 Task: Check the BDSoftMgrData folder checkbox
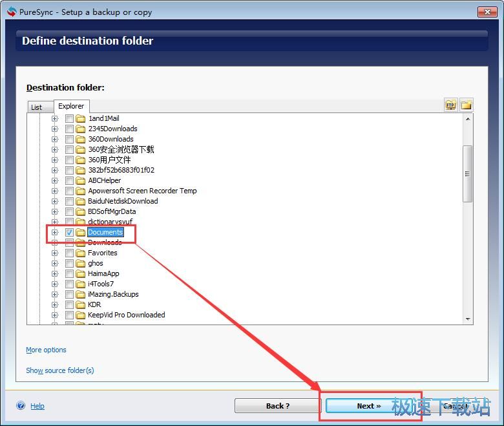click(69, 211)
